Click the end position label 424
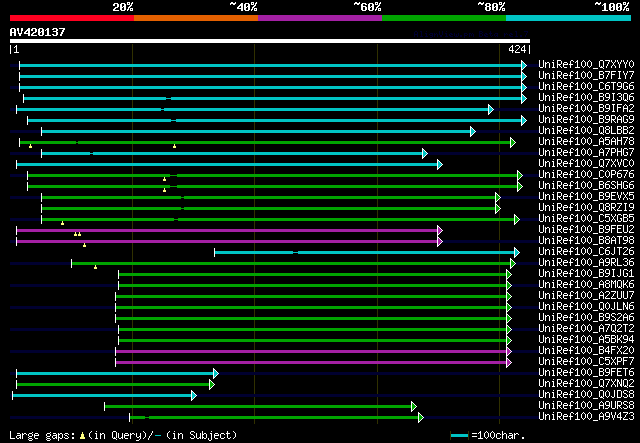Image resolution: width=640 pixels, height=443 pixels. pyautogui.click(x=517, y=49)
